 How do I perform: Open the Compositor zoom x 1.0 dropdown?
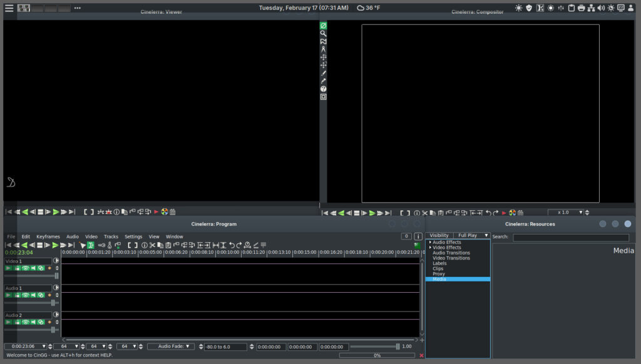tap(580, 213)
